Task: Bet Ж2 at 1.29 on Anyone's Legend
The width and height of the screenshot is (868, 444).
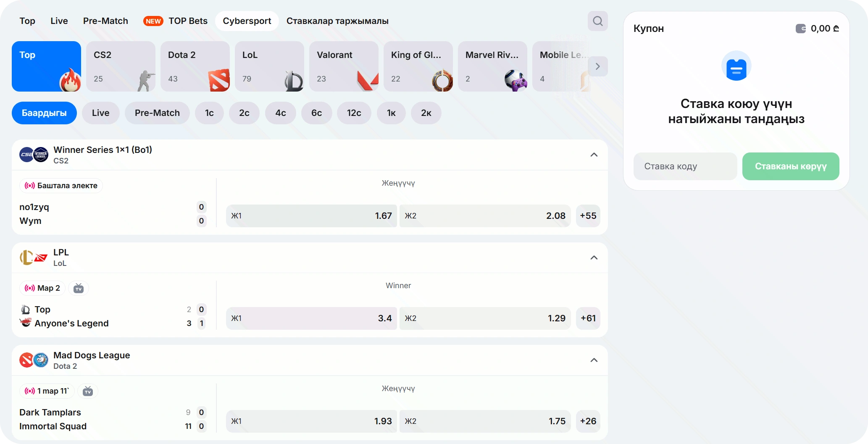Action: tap(485, 318)
